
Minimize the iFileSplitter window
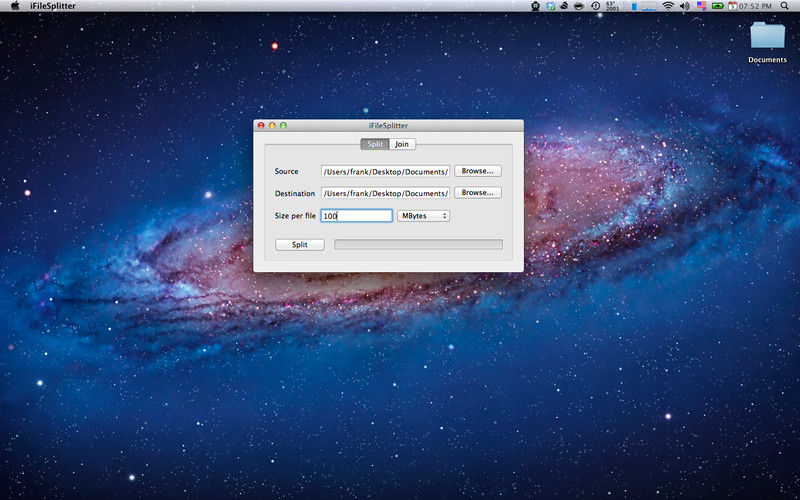point(272,126)
